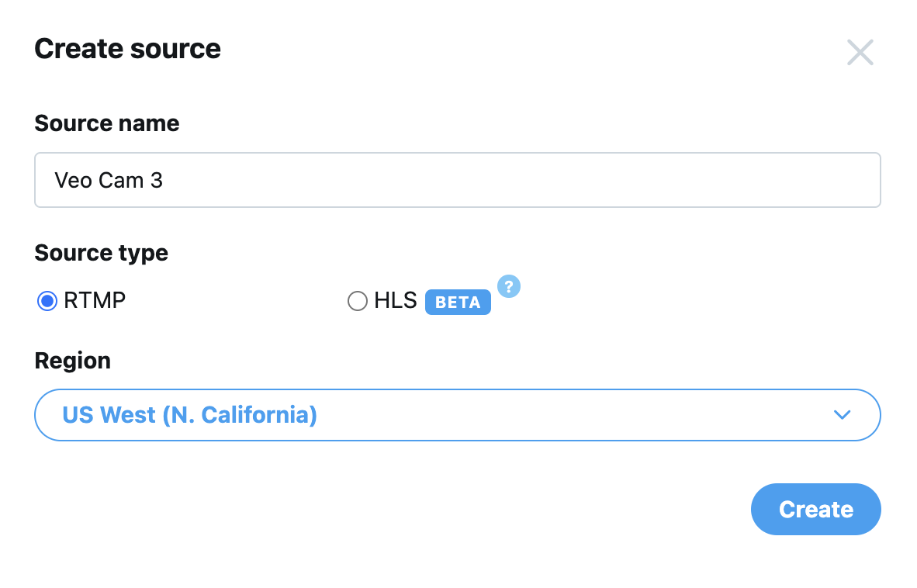The width and height of the screenshot is (917, 588).
Task: Choose RTMP by clicking its text label
Action: coord(95,300)
